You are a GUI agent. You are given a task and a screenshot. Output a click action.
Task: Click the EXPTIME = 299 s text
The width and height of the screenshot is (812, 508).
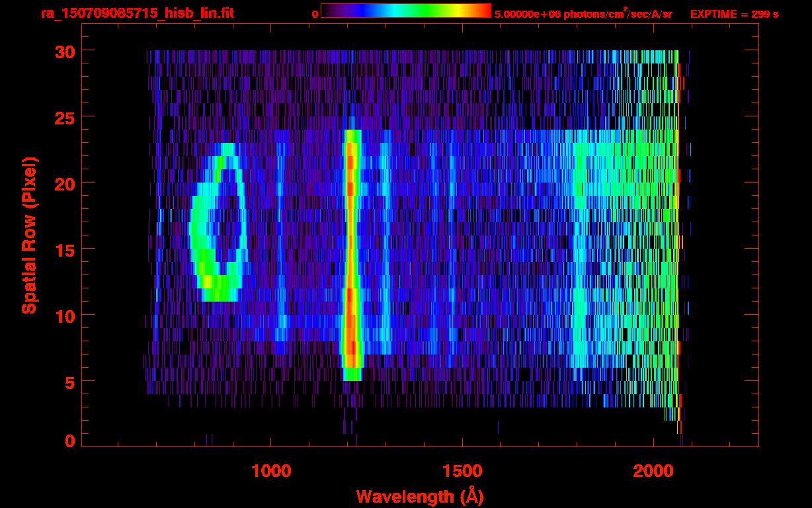click(x=734, y=14)
